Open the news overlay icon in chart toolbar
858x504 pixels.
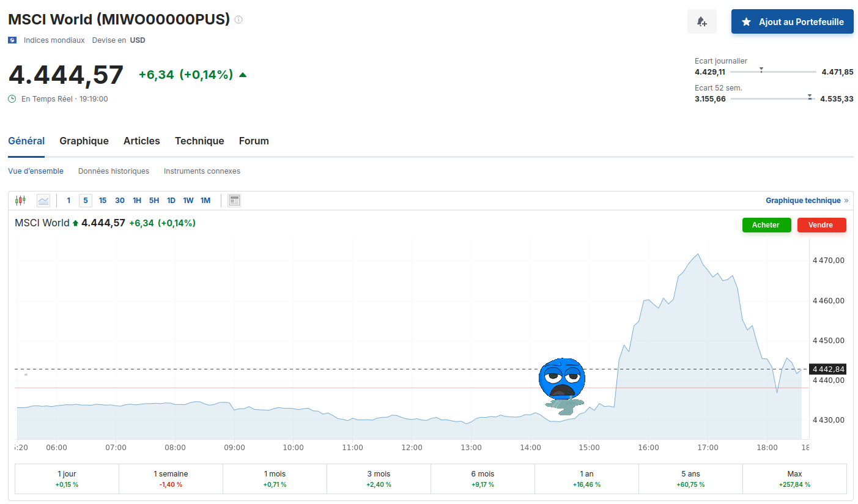(234, 200)
